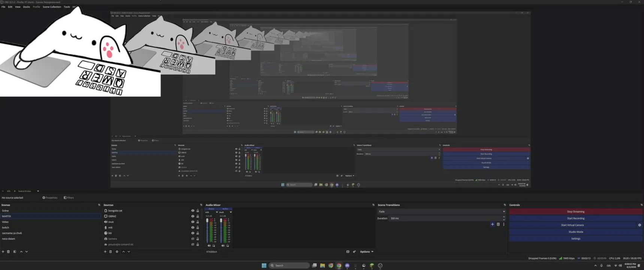Mute the mik channel speaker icon
This screenshot has height=270, width=644.
(x=209, y=246)
